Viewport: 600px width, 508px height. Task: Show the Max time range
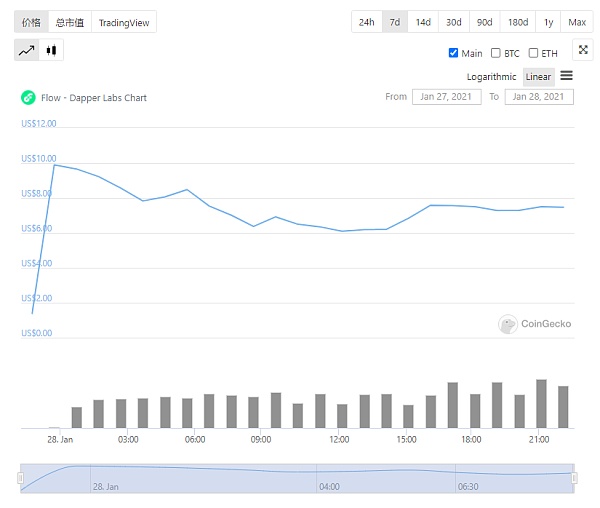pos(577,22)
